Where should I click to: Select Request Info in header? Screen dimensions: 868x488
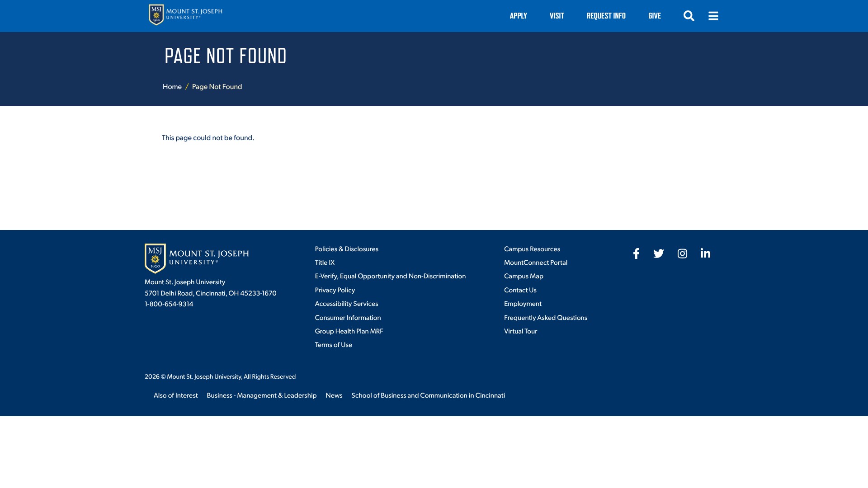[x=606, y=16]
